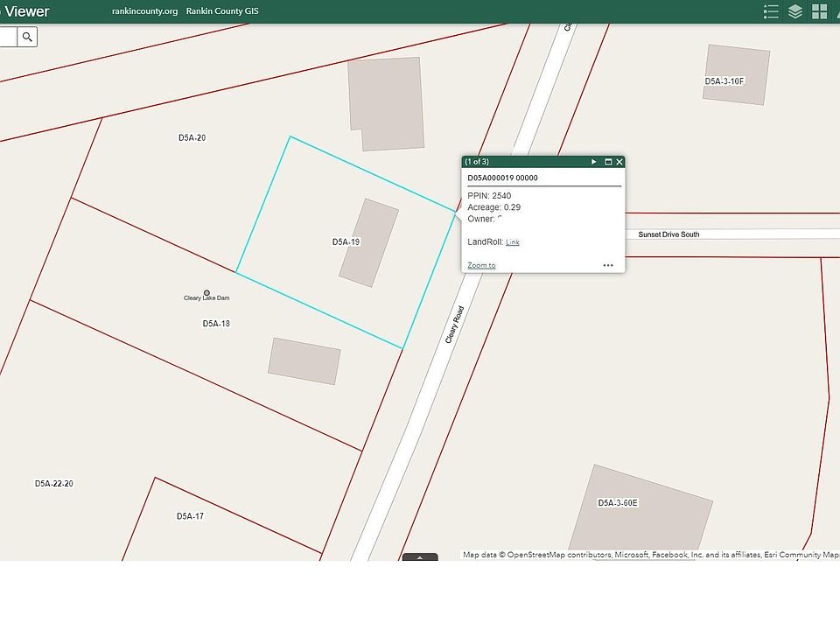
Task: Open the Layer List icon
Action: (x=794, y=11)
